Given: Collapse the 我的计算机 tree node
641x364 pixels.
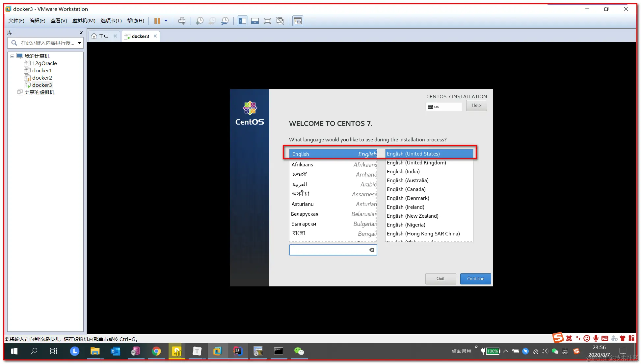Looking at the screenshot, I should tap(12, 56).
